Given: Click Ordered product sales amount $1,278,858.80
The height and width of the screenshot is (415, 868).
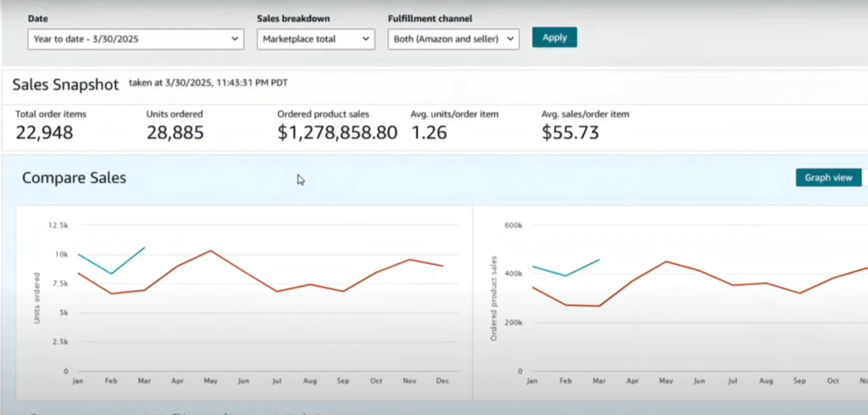Looking at the screenshot, I should (337, 133).
